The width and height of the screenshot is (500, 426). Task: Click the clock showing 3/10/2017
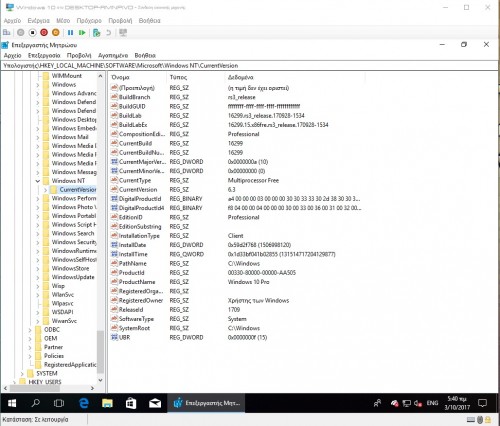[x=457, y=403]
